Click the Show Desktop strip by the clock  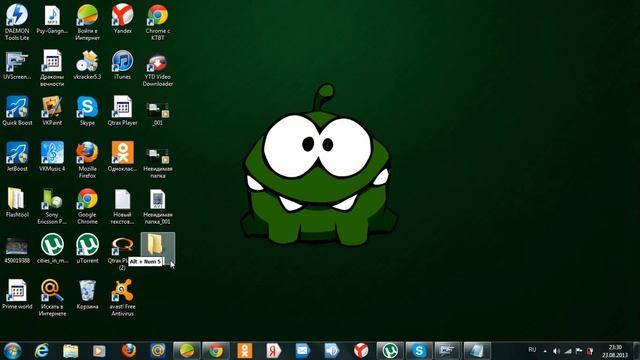click(636, 351)
